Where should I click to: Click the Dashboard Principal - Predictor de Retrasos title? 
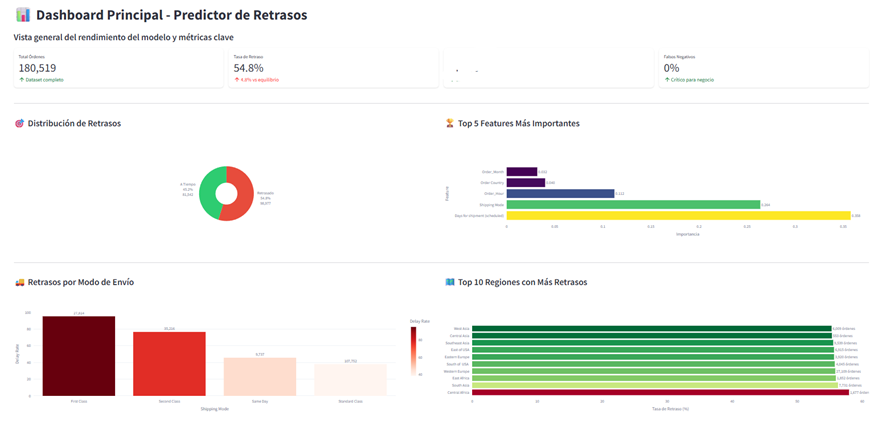(x=172, y=15)
